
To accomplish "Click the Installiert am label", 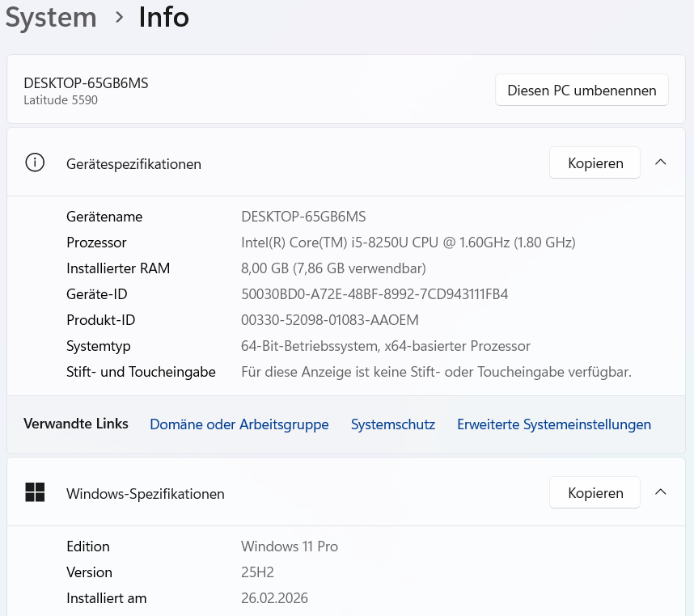I will pyautogui.click(x=106, y=598).
